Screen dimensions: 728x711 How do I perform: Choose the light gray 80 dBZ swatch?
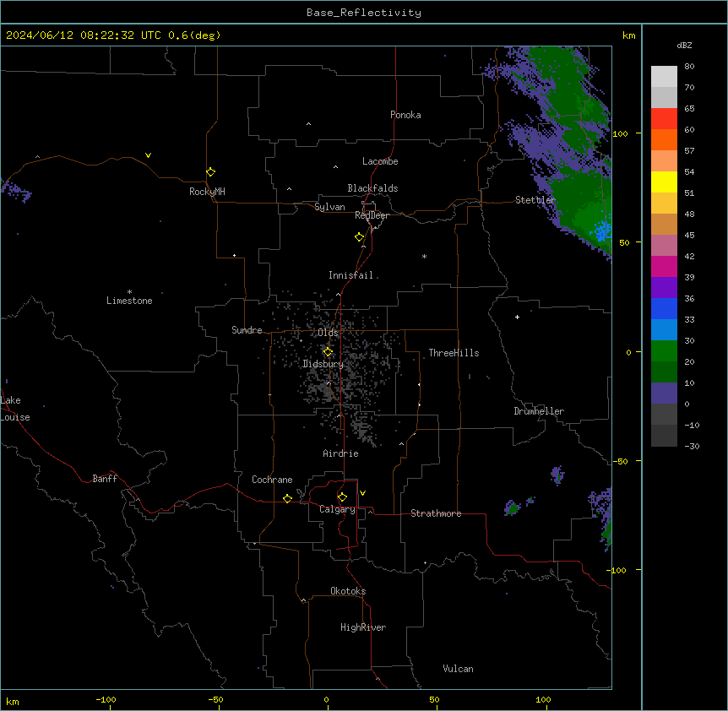(x=664, y=77)
